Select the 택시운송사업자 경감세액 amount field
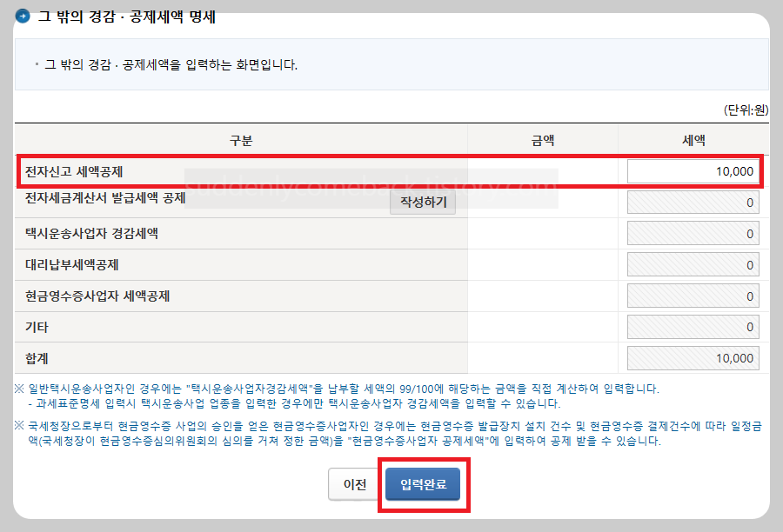Image resolution: width=783 pixels, height=532 pixels. [692, 233]
